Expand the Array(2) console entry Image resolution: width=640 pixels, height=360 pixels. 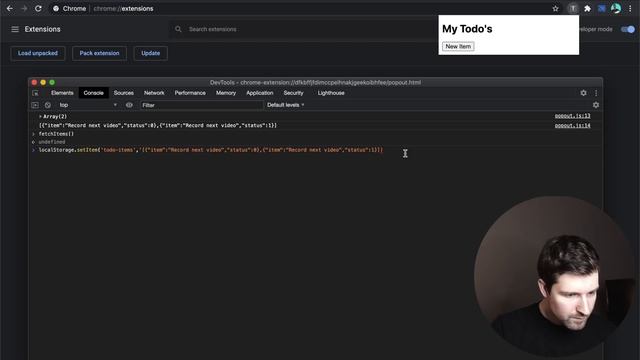[40, 117]
